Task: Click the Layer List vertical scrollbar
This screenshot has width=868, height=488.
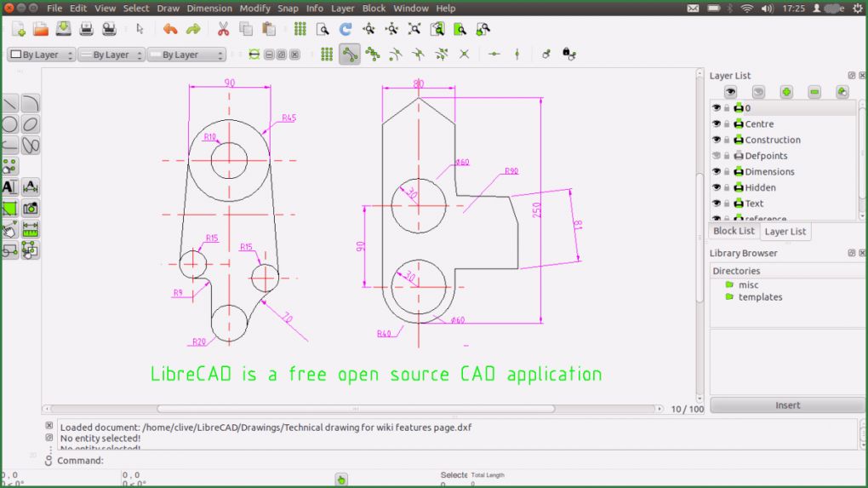Action: (x=862, y=159)
